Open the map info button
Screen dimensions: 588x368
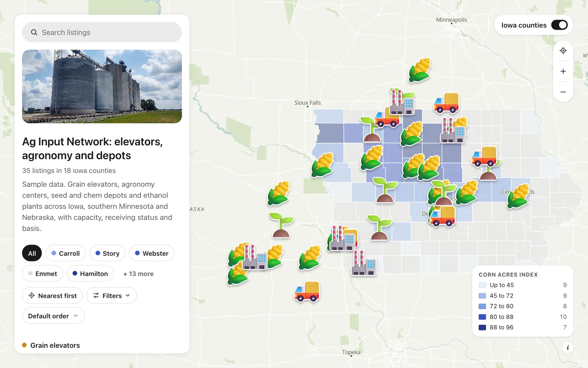click(x=567, y=347)
